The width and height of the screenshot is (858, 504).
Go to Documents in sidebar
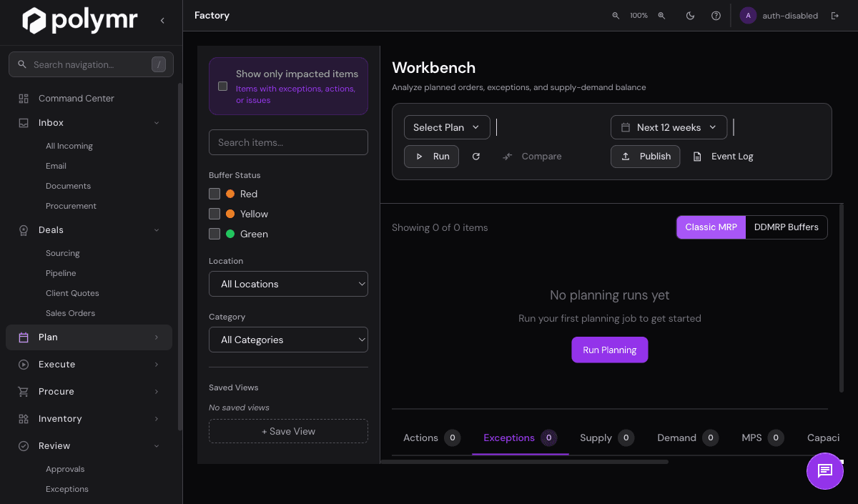pos(68,186)
